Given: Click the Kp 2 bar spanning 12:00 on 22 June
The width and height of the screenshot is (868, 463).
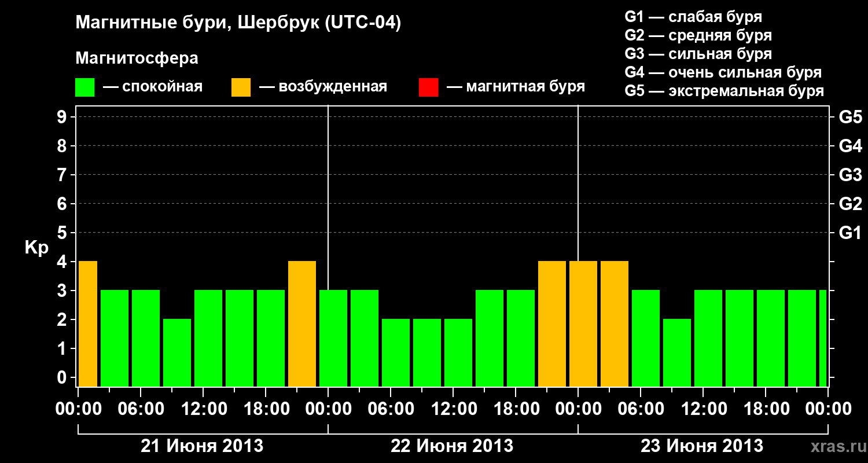Looking at the screenshot, I should coord(458,353).
